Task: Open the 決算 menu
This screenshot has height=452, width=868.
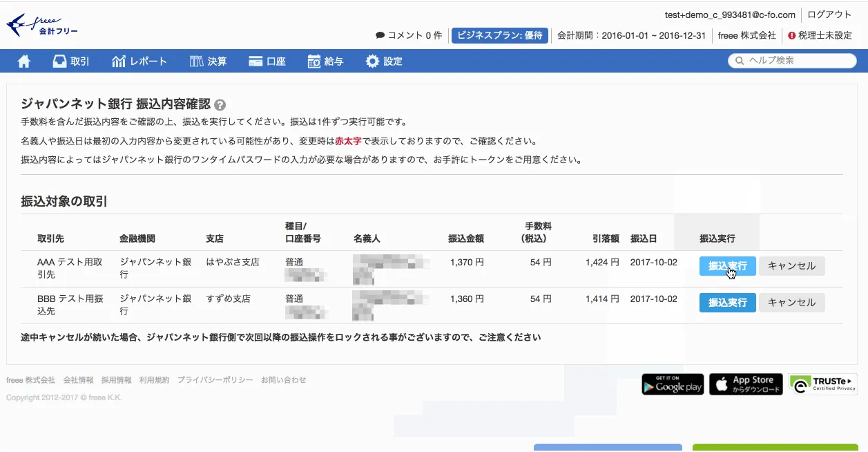Action: (x=208, y=62)
